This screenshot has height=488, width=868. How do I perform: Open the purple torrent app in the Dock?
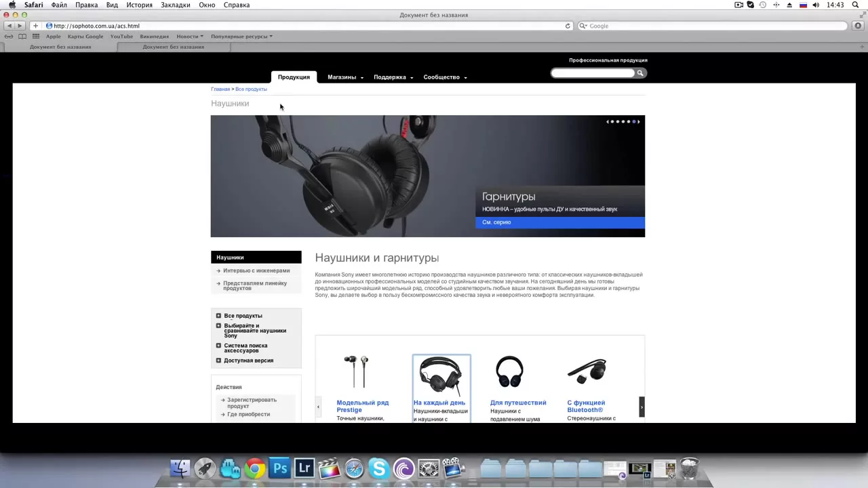pos(403,468)
